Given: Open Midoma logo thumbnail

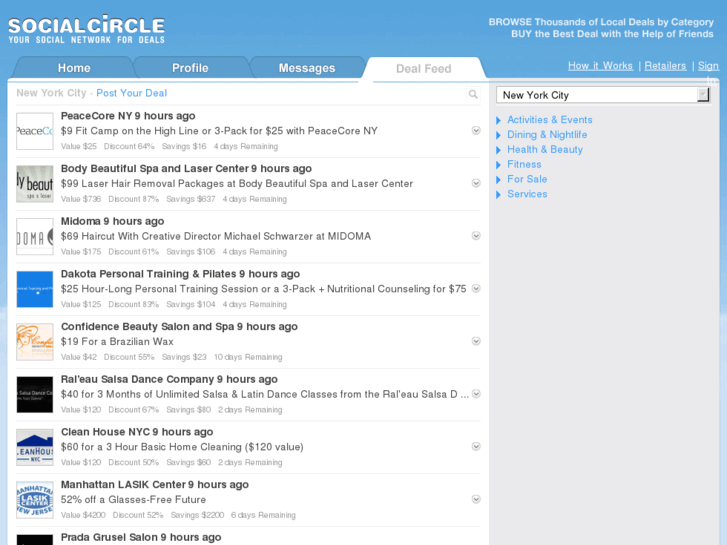Looking at the screenshot, I should pyautogui.click(x=35, y=237).
